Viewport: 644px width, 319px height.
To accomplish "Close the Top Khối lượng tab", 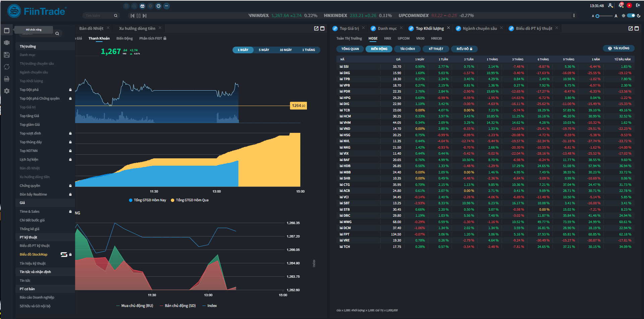I will pyautogui.click(x=449, y=28).
